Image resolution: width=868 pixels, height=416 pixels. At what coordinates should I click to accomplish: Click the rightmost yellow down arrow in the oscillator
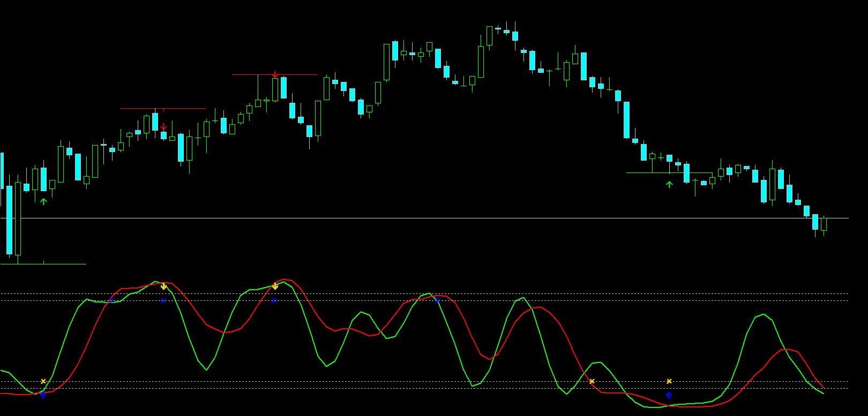(275, 286)
